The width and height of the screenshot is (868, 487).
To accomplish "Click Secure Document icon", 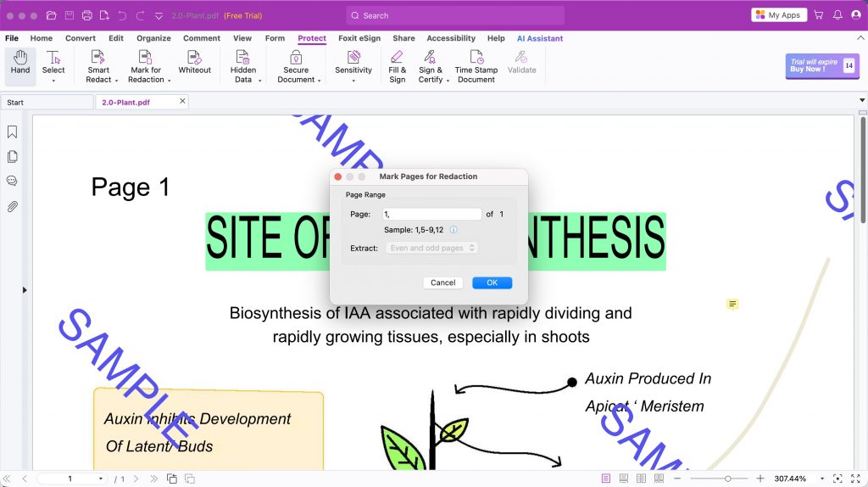I will pyautogui.click(x=296, y=57).
